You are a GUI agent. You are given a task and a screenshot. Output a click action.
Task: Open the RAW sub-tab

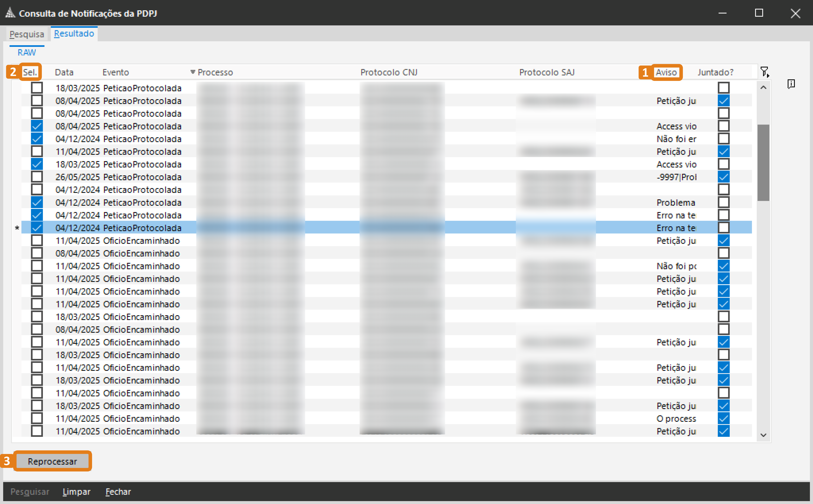27,52
